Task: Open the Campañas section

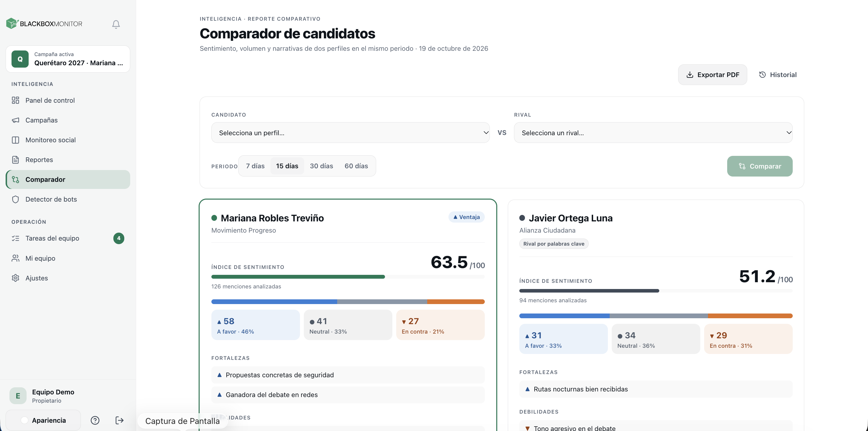Action: tap(68, 120)
